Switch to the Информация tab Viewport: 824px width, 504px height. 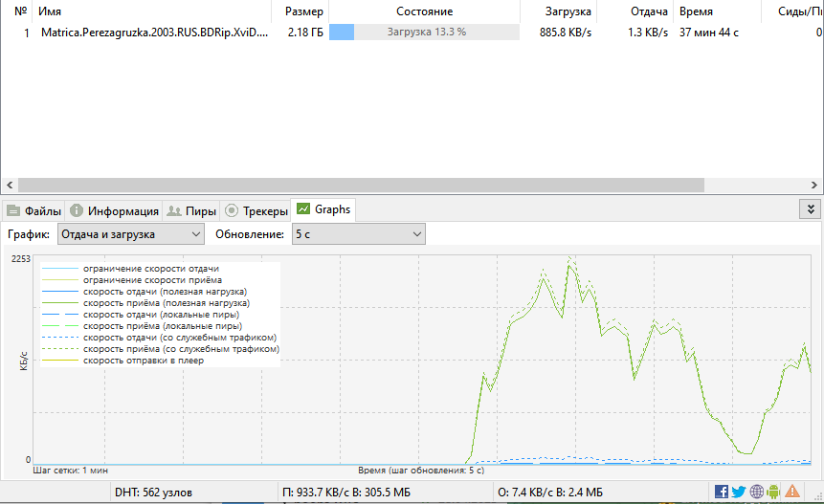[115, 211]
